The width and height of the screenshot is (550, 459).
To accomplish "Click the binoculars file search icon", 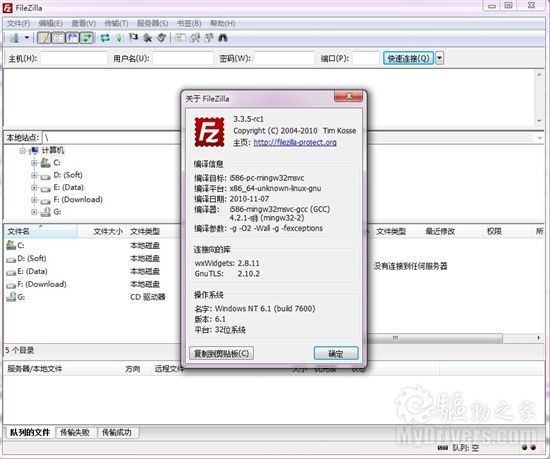I will tap(223, 38).
